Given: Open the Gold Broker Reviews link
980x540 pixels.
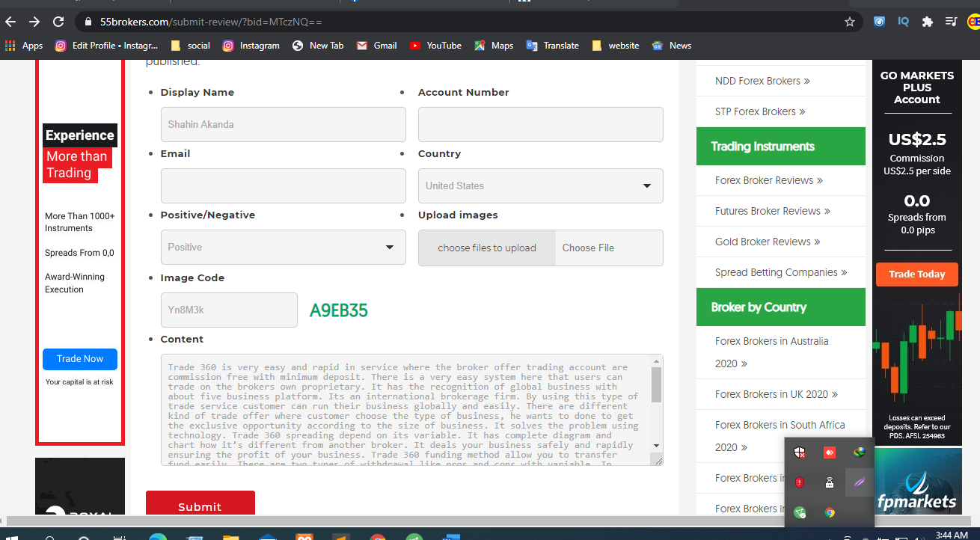Looking at the screenshot, I should point(768,242).
